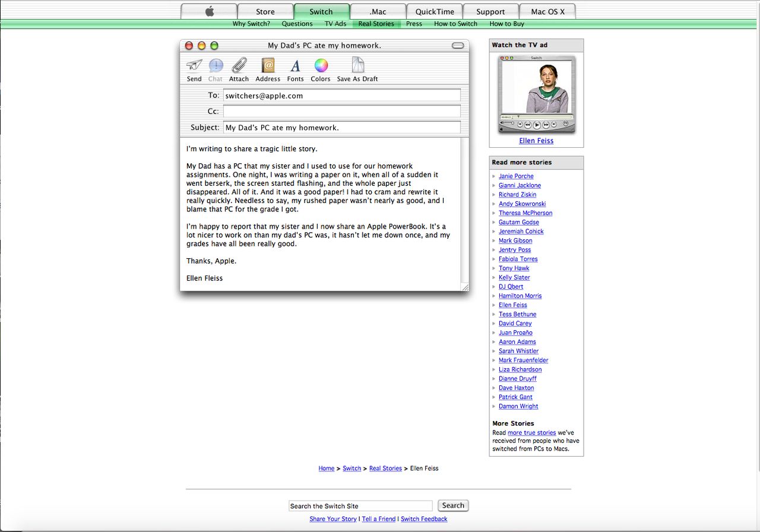The height and width of the screenshot is (532, 760).
Task: Click the Cc field
Action: coord(341,111)
